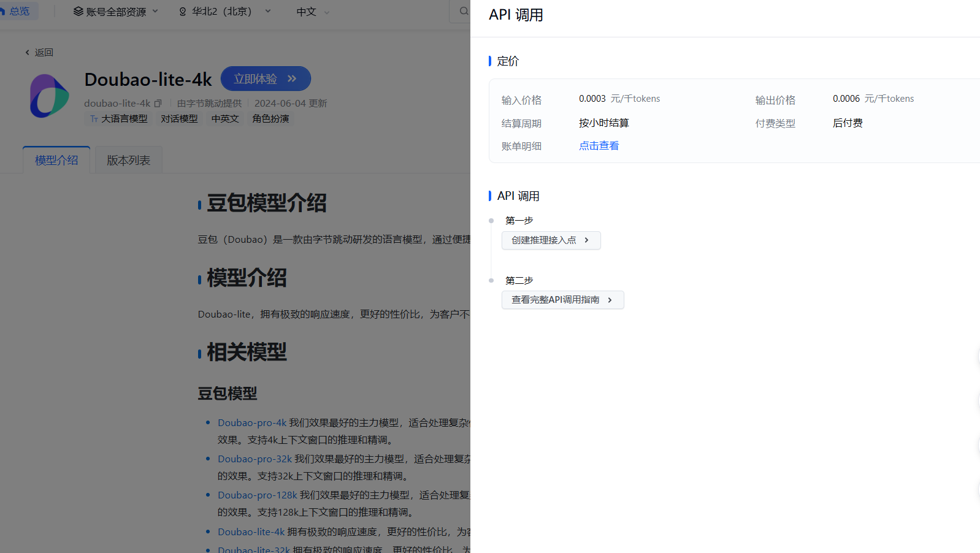Open the search icon in top bar
The width and height of the screenshot is (980, 553).
(464, 11)
